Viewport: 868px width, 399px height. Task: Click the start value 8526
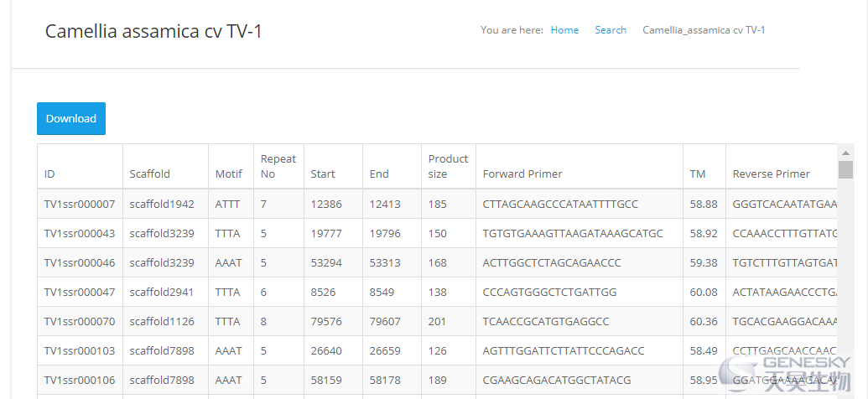click(323, 293)
